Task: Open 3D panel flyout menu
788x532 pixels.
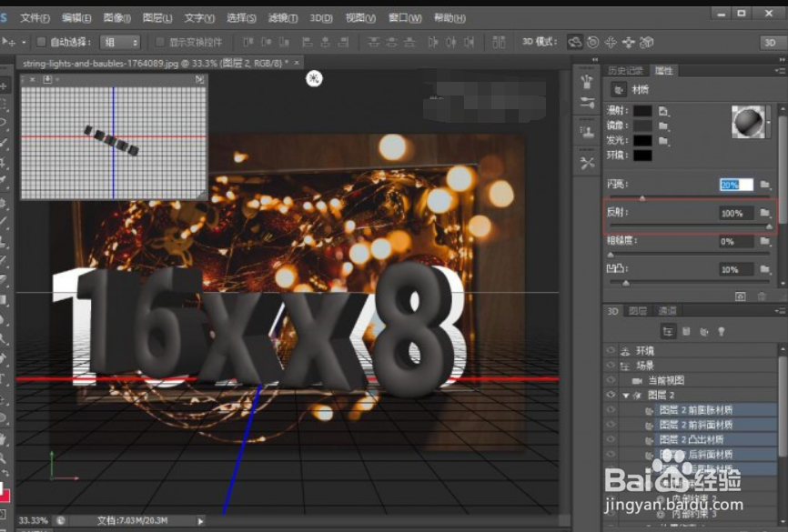Action: (781, 311)
